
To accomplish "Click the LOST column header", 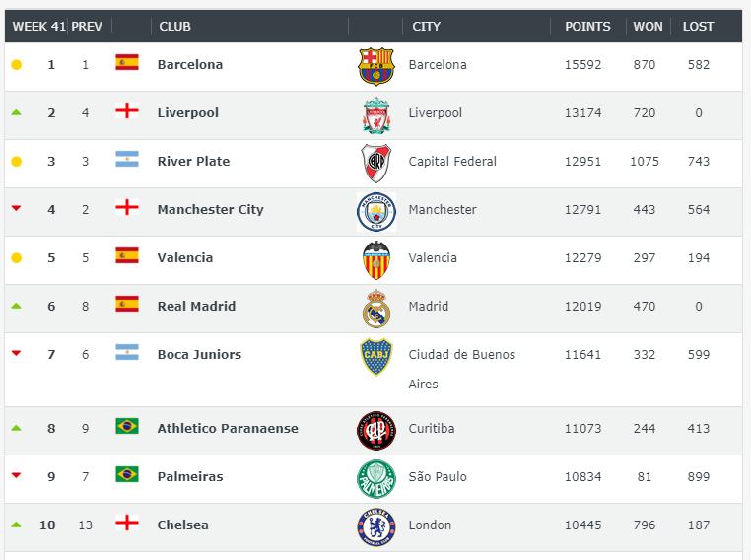I will 698,27.
